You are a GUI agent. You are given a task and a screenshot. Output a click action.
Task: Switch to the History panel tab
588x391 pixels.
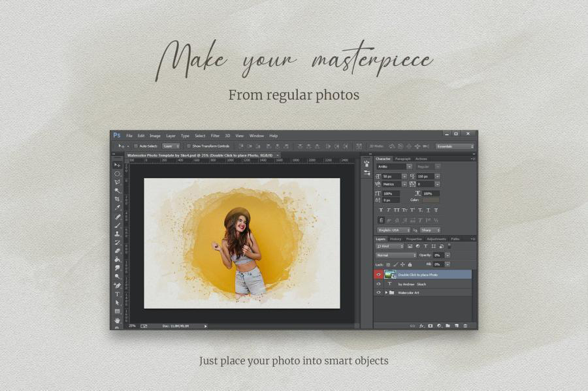click(396, 239)
